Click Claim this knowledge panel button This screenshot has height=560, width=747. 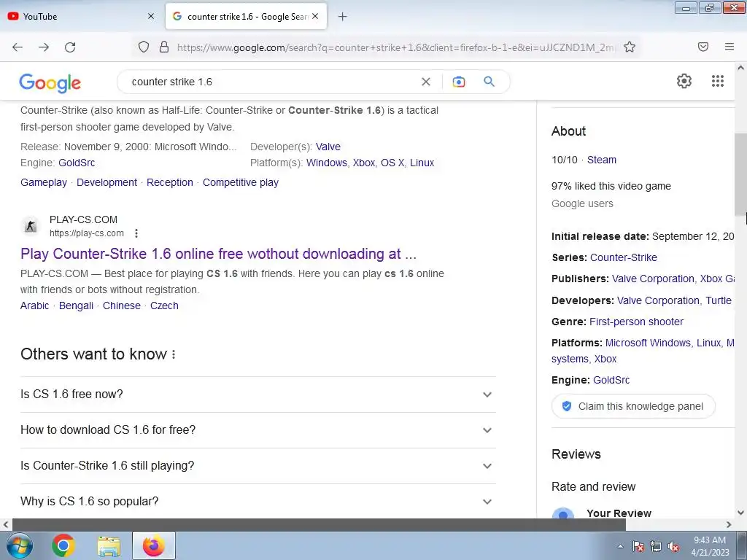coord(633,406)
